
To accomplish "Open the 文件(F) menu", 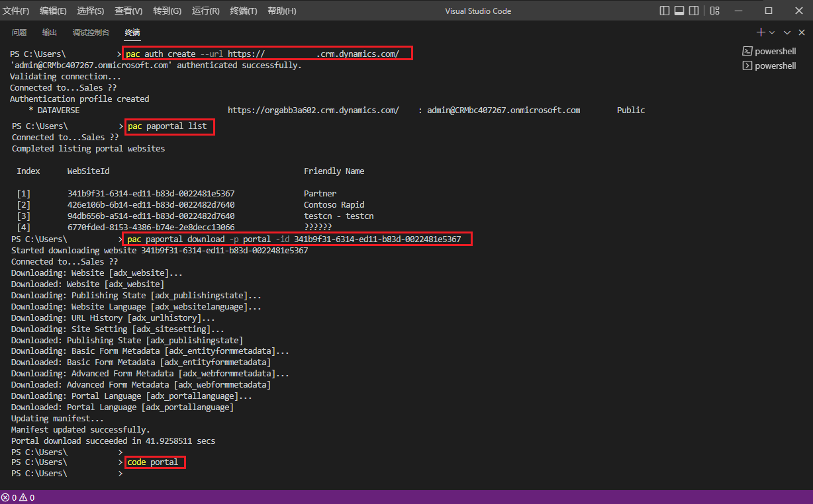I will coord(16,11).
